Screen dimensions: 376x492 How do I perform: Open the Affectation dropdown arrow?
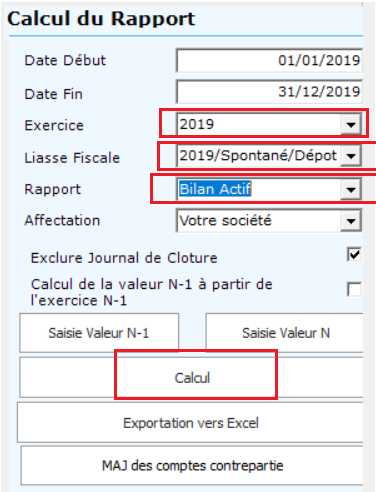(351, 221)
